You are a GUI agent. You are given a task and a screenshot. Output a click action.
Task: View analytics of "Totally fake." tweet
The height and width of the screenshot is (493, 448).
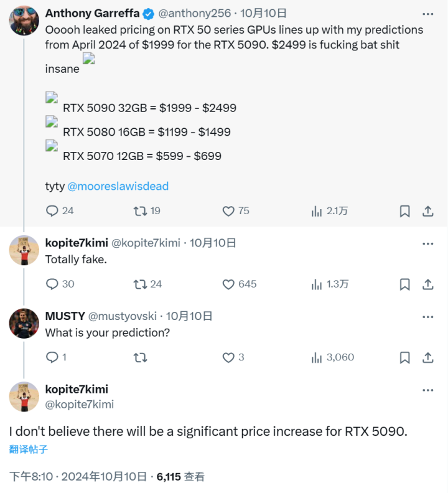(x=317, y=284)
